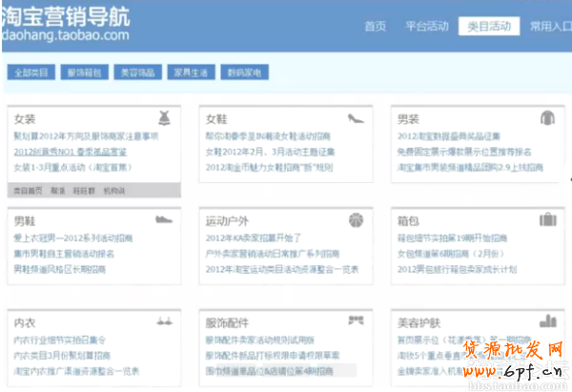The width and height of the screenshot is (572, 392).
Task: Open the 首页 navigation tab
Action: (376, 26)
